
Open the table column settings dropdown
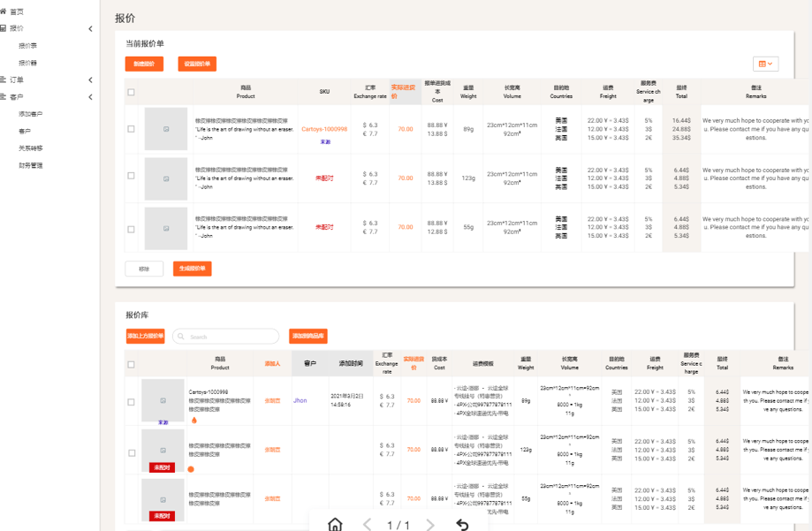(x=765, y=64)
